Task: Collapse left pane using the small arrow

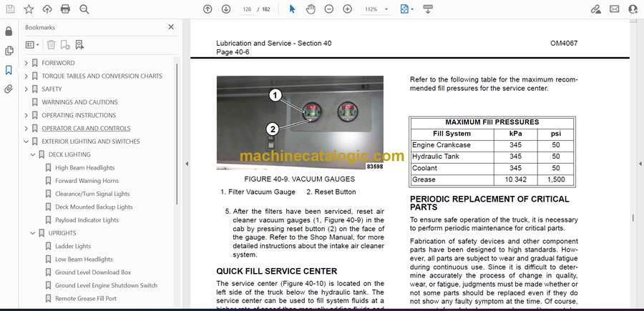Action: 187,164
